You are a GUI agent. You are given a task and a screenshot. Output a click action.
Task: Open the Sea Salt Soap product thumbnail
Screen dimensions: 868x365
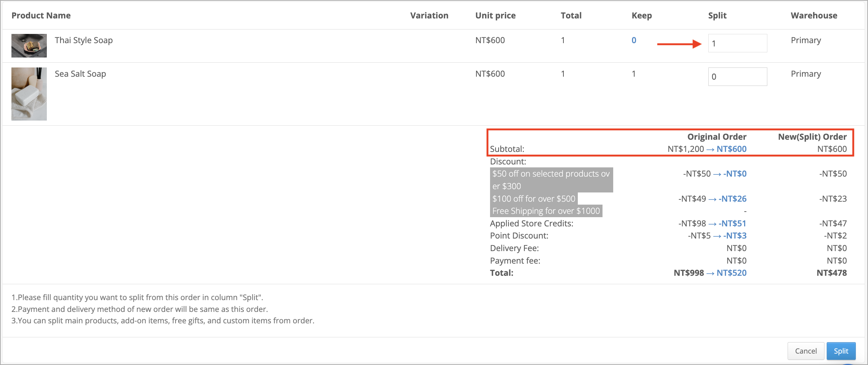[29, 94]
